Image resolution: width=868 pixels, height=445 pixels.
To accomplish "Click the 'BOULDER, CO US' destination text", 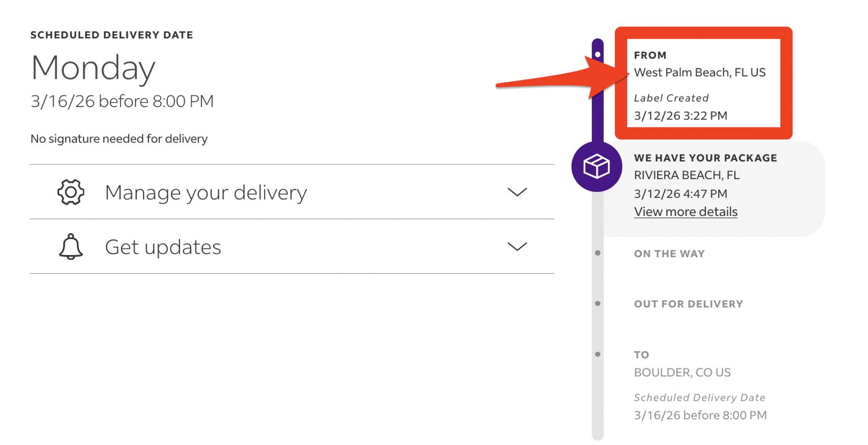I will [x=682, y=373].
